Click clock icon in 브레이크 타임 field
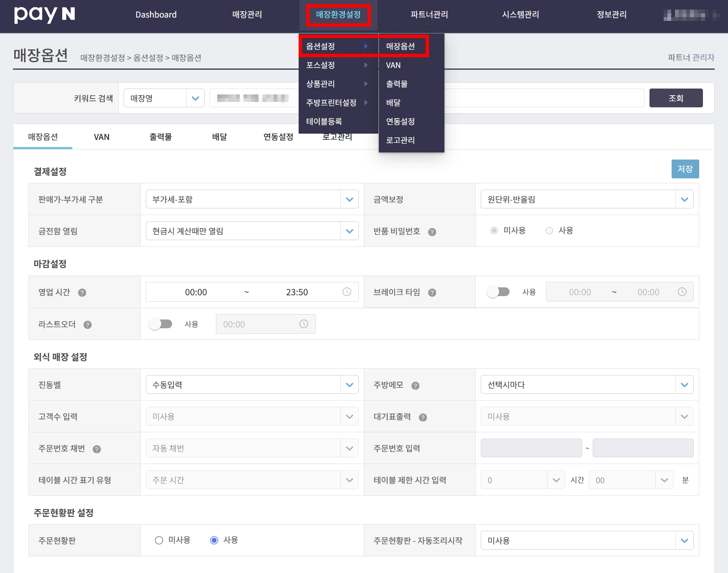This screenshot has height=573, width=728. [x=682, y=292]
